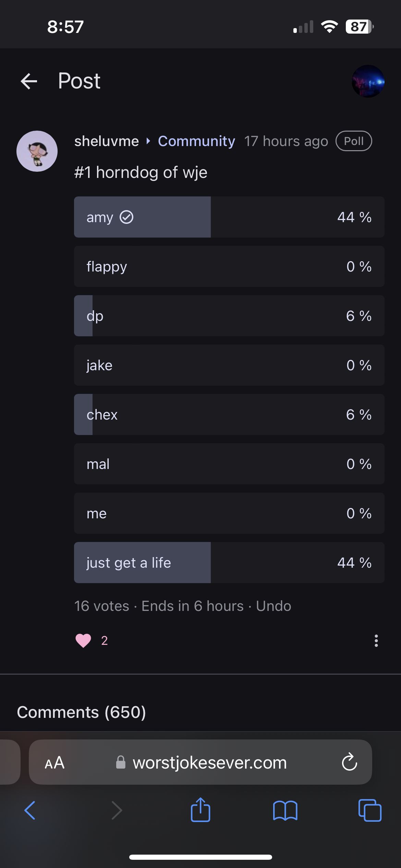Select the amy poll option
401x868 pixels.
tap(229, 217)
